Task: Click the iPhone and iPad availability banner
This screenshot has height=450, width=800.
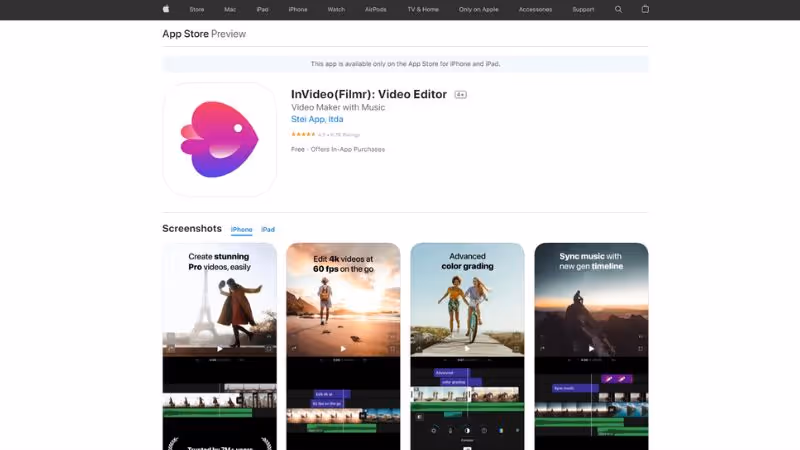Action: click(x=405, y=64)
